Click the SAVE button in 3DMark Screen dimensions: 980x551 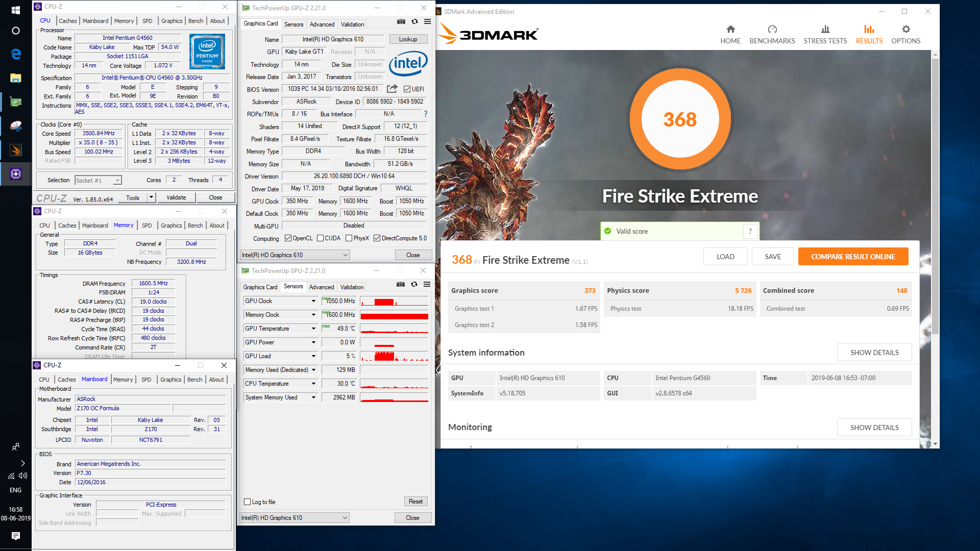773,257
